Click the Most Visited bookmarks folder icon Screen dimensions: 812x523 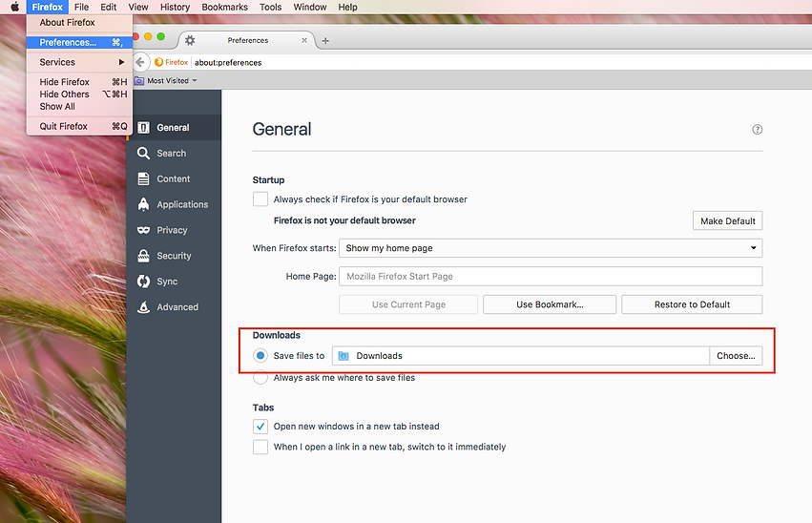(x=139, y=81)
